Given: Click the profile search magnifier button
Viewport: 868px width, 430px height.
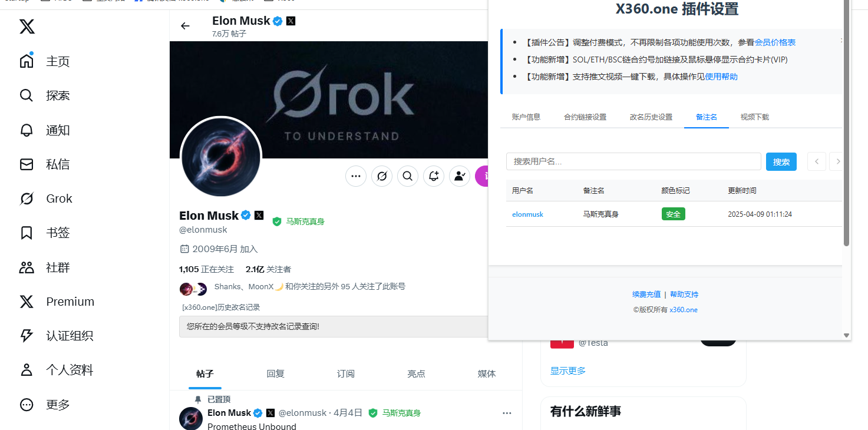Looking at the screenshot, I should click(x=408, y=176).
